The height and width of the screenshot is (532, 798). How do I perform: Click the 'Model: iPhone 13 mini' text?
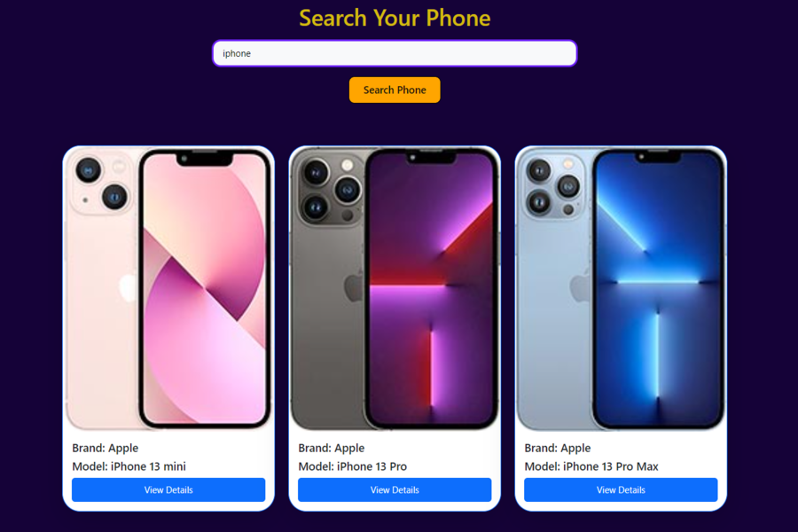pyautogui.click(x=129, y=466)
